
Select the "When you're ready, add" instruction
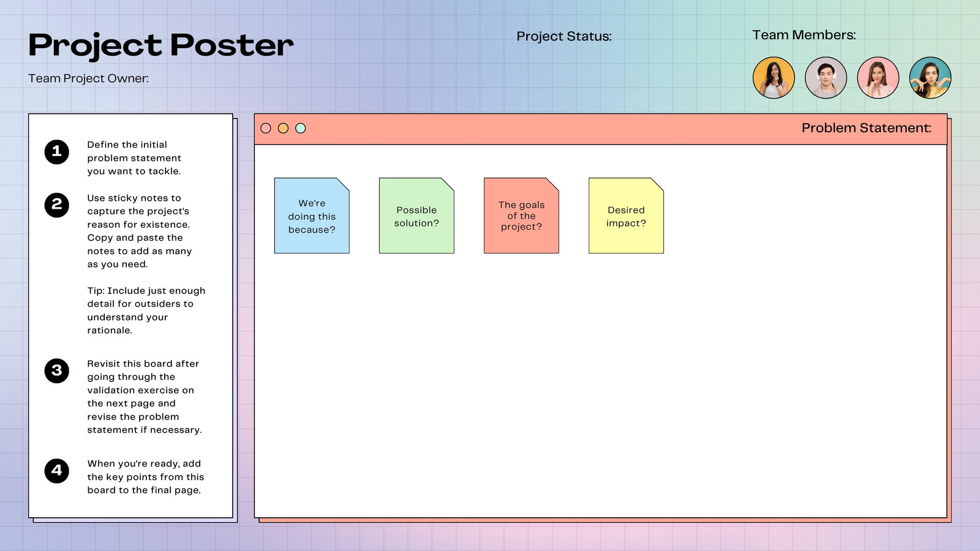tap(146, 477)
